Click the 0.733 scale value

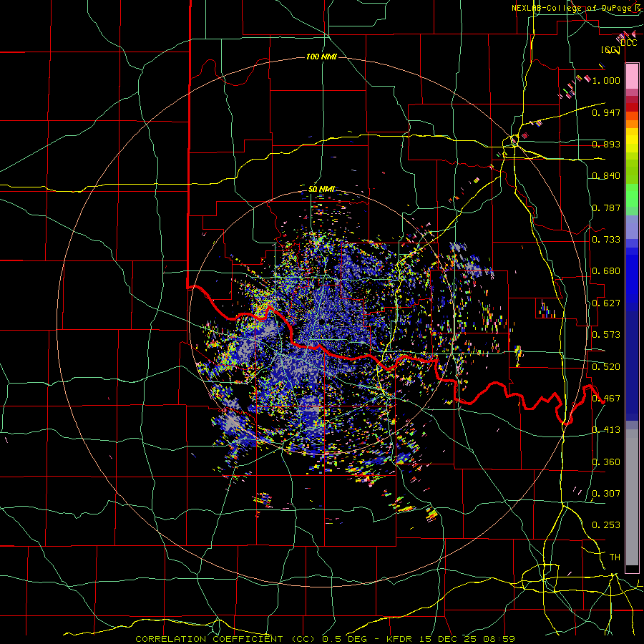click(606, 240)
